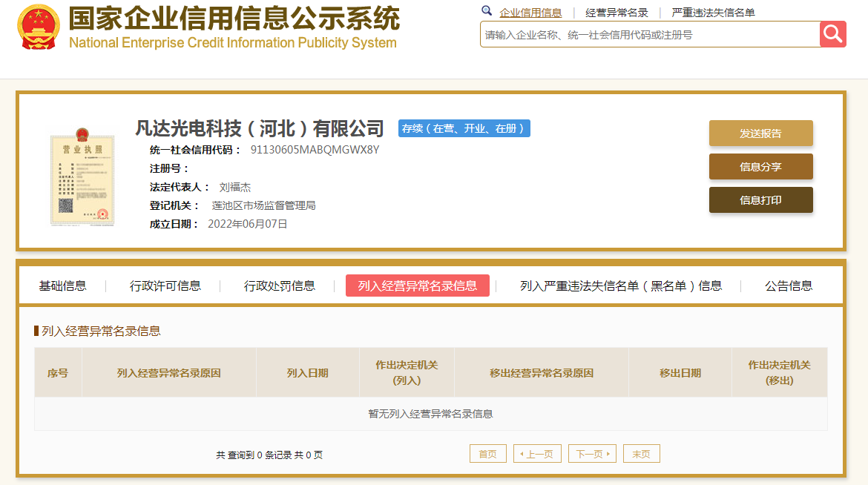The width and height of the screenshot is (868, 485).
Task: Select the 列入经营异常名录信息 tab
Action: (x=418, y=286)
